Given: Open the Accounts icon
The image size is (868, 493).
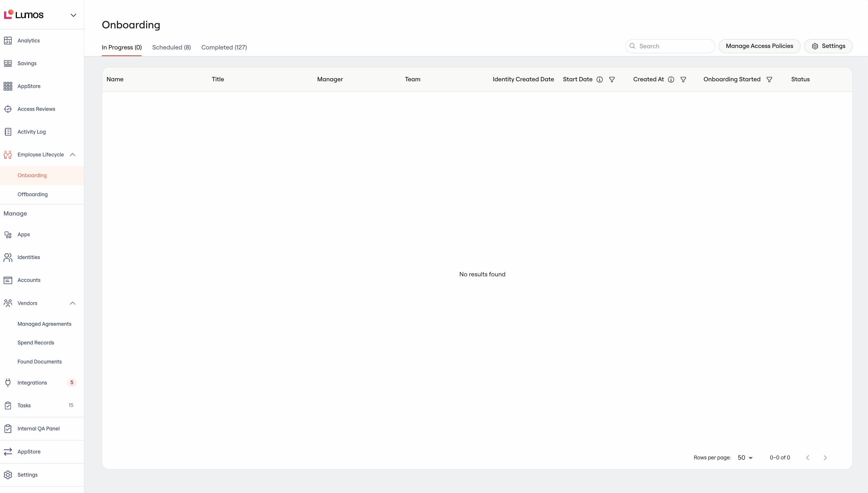Looking at the screenshot, I should [x=8, y=280].
